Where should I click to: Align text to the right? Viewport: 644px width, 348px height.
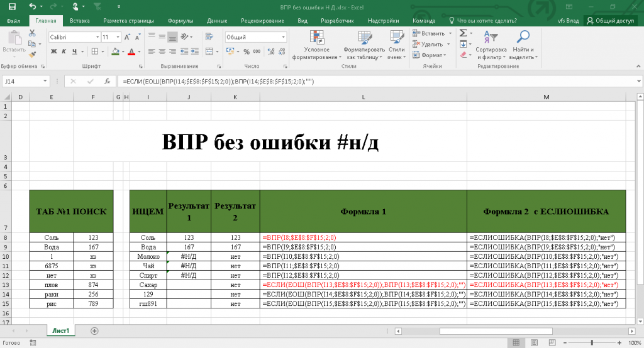click(x=172, y=52)
